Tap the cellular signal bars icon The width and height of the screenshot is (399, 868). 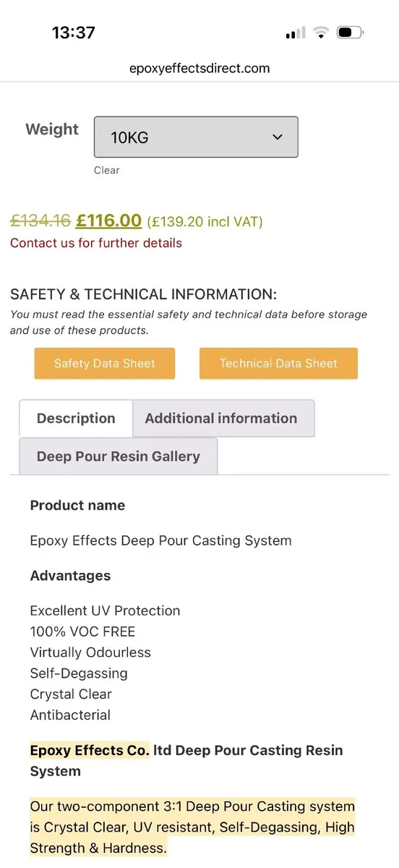pos(295,33)
